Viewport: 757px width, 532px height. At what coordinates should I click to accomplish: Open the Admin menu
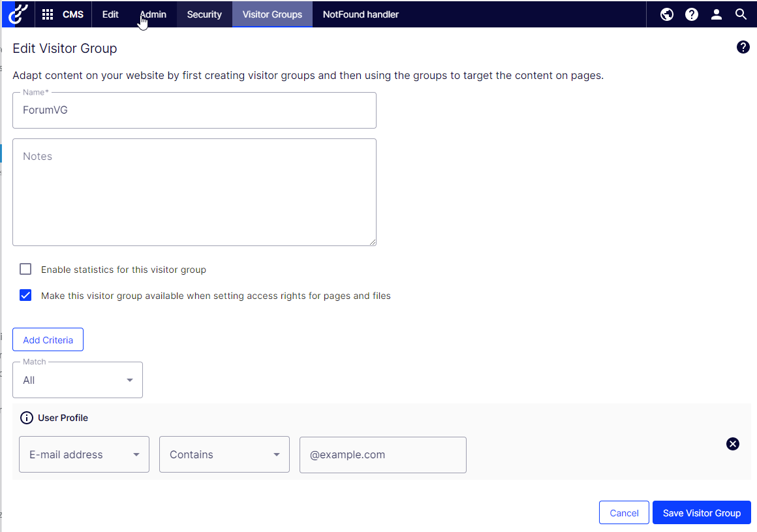153,14
